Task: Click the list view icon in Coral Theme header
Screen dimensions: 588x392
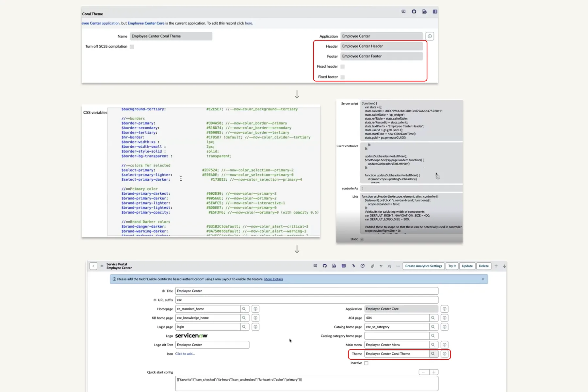Action: click(435, 12)
